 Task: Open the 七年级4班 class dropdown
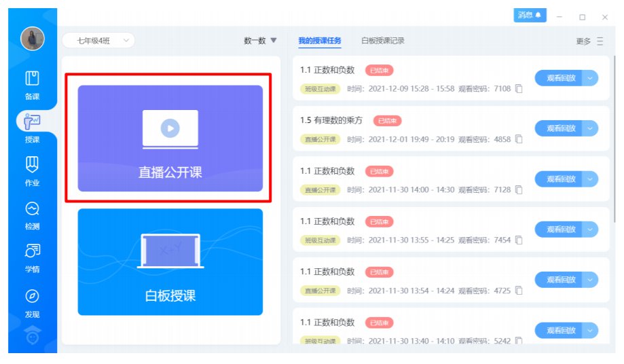tap(98, 41)
